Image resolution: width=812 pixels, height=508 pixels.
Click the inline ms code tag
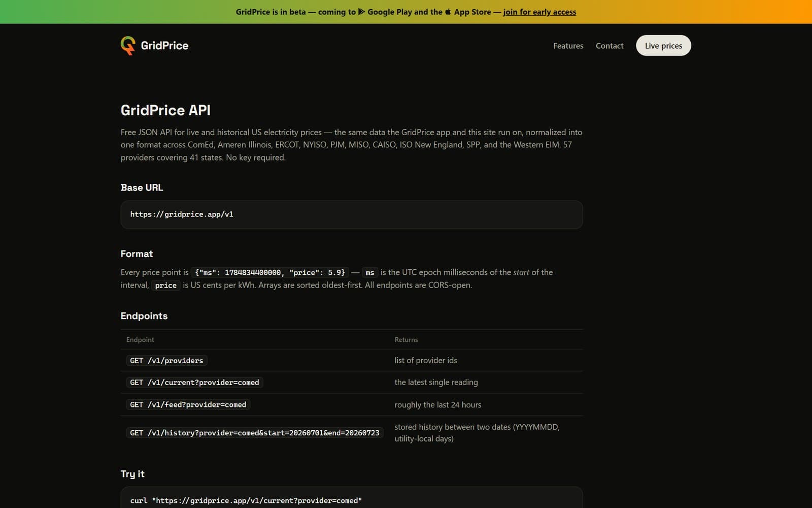click(370, 272)
